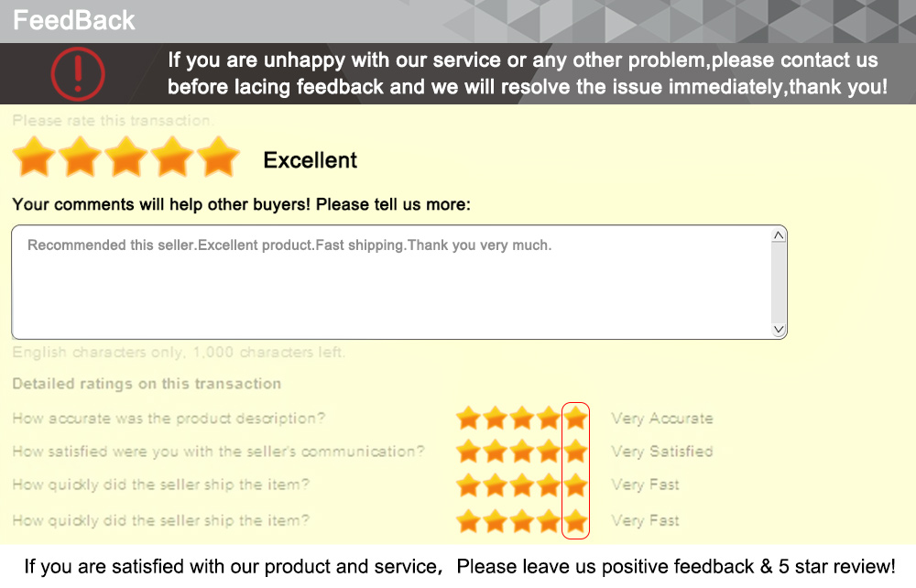Give last shipping speed row five stars
The width and height of the screenshot is (916, 588).
coord(575,521)
